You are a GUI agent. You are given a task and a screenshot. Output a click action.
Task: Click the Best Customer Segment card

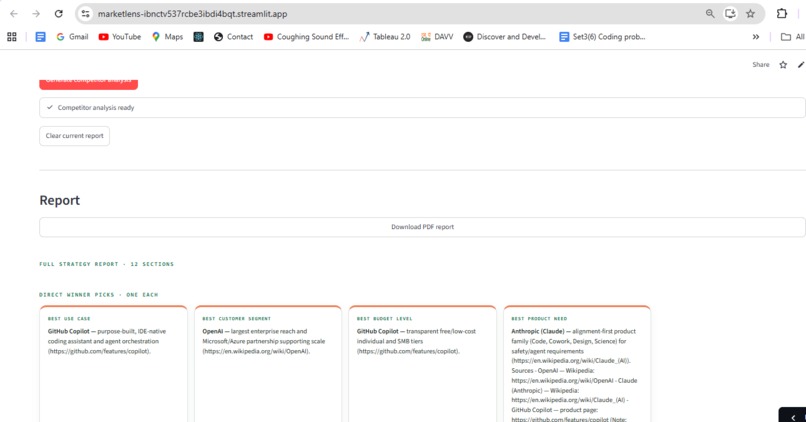point(268,363)
